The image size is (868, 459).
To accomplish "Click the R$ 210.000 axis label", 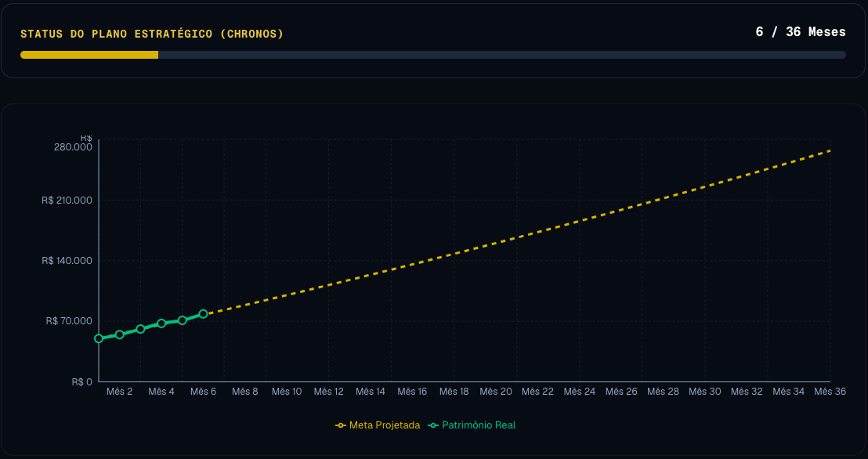I will click(67, 201).
